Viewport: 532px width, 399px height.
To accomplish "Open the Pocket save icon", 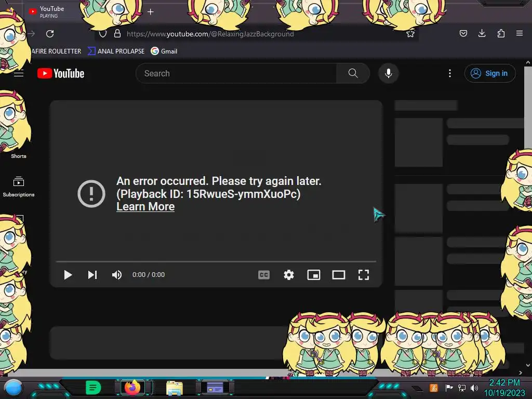I will [463, 33].
